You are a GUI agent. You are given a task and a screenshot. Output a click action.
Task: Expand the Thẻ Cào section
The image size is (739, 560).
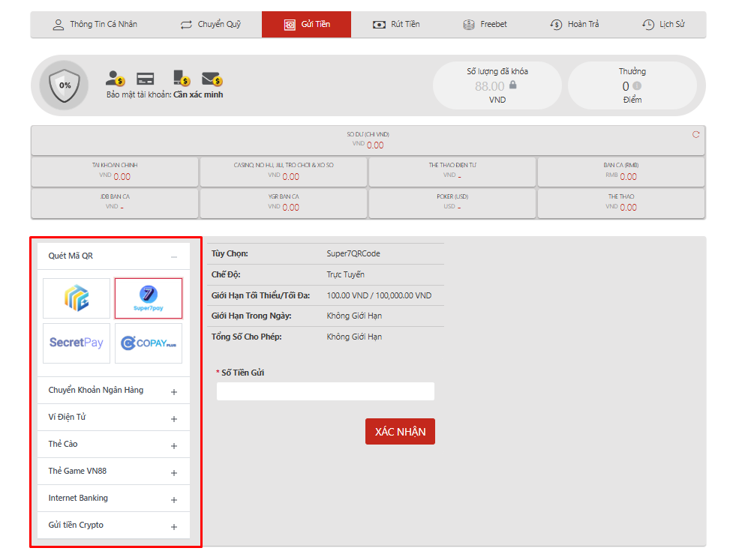(x=113, y=444)
